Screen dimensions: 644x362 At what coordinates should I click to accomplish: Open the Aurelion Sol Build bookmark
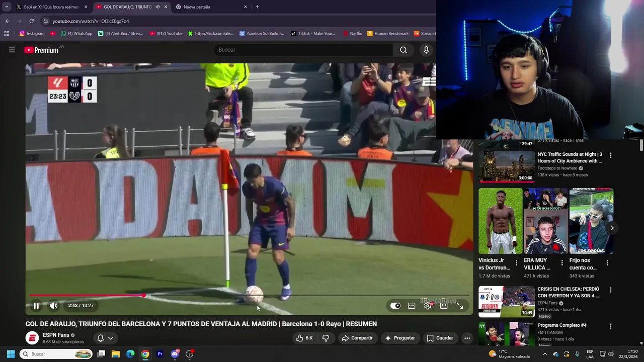point(262,34)
